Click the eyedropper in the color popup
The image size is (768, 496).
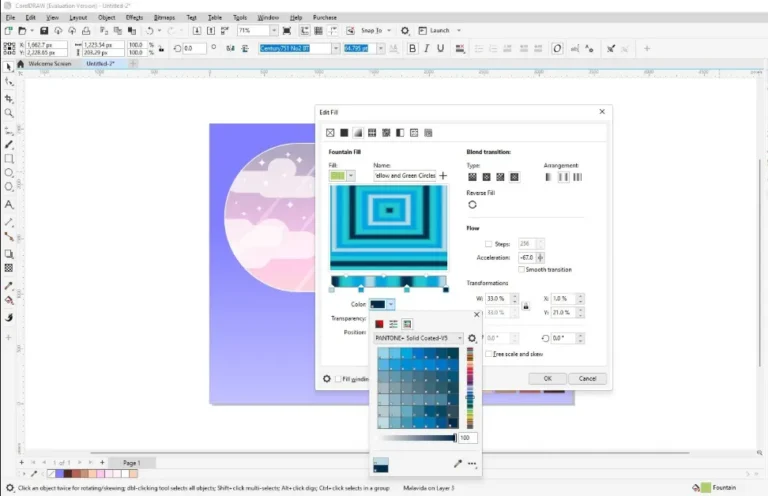[x=457, y=463]
